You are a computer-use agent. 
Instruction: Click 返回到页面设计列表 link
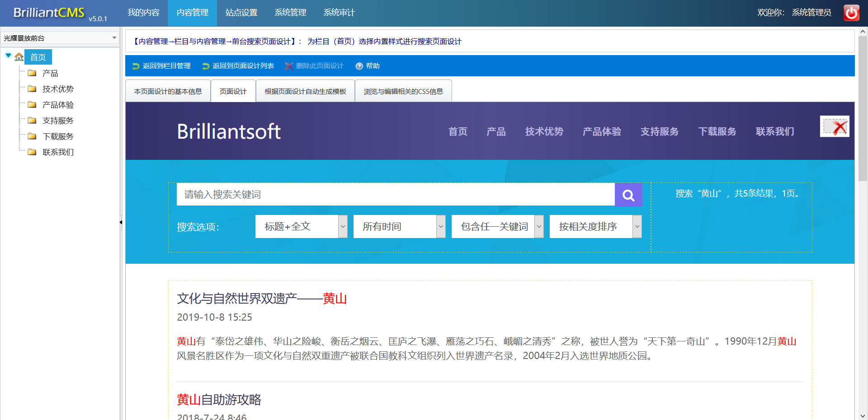(x=243, y=66)
